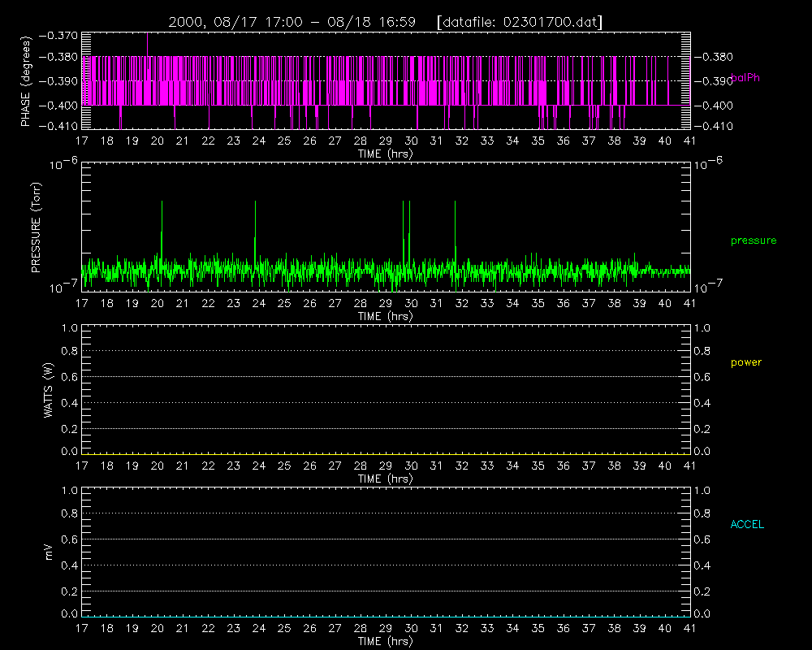The image size is (812, 650).
Task: Click right 0.2 tick on ACCEL plot
Action: click(x=702, y=591)
